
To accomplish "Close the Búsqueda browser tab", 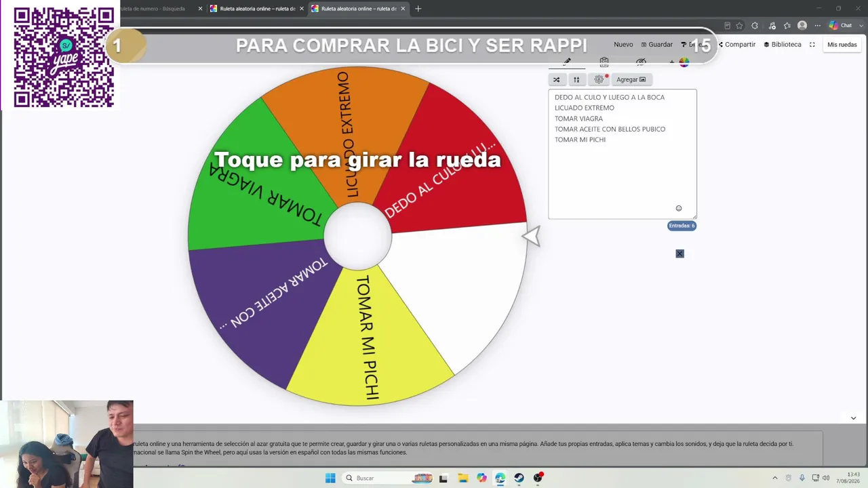I will point(200,9).
